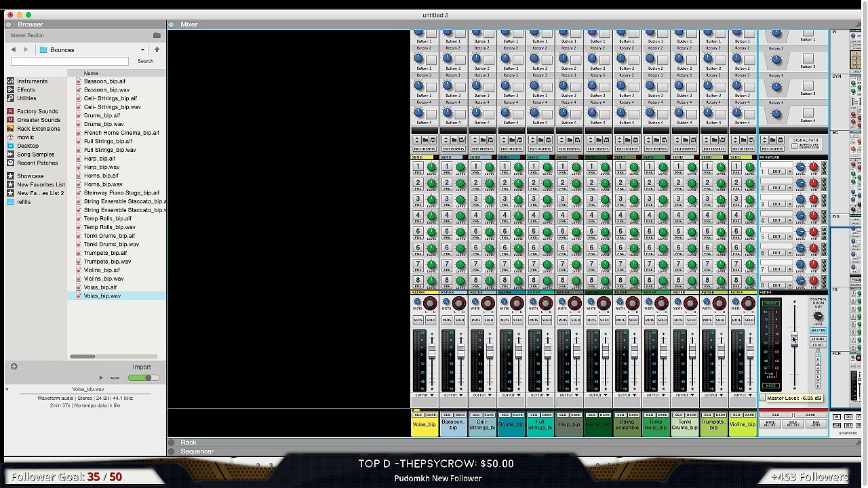Image resolution: width=868 pixels, height=488 pixels.
Task: Click the Import button
Action: point(142,367)
